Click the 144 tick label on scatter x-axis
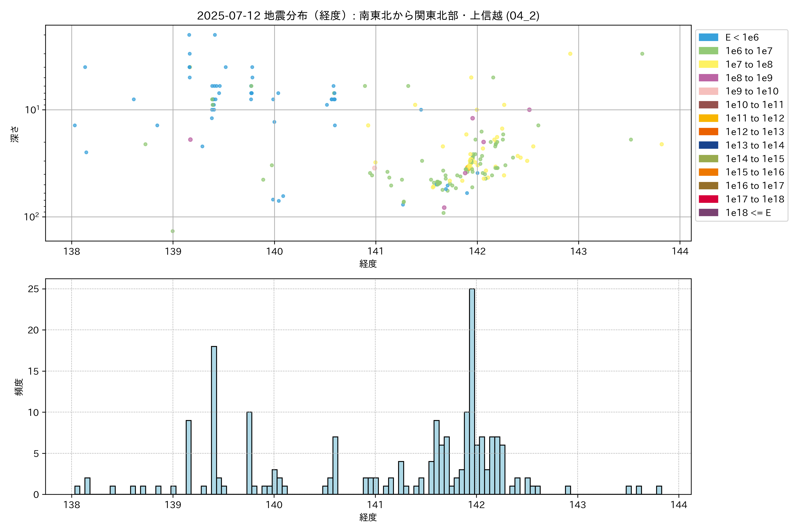 (x=680, y=251)
